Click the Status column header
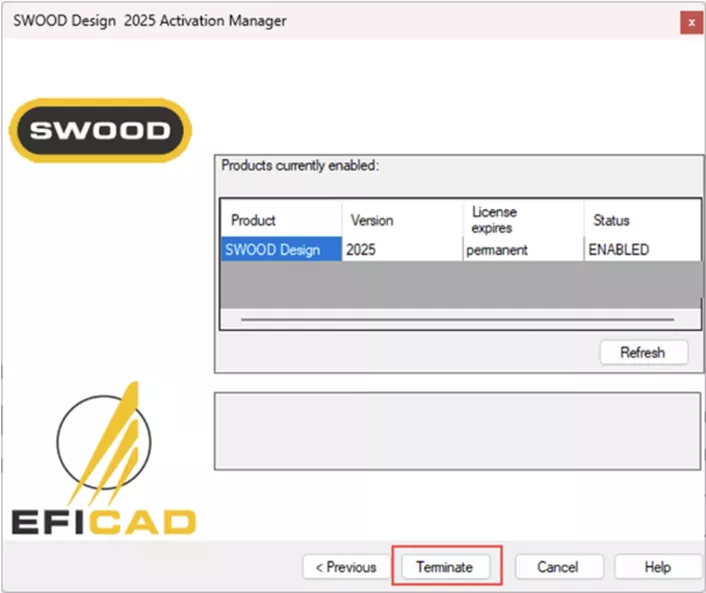The image size is (706, 593). click(x=643, y=220)
